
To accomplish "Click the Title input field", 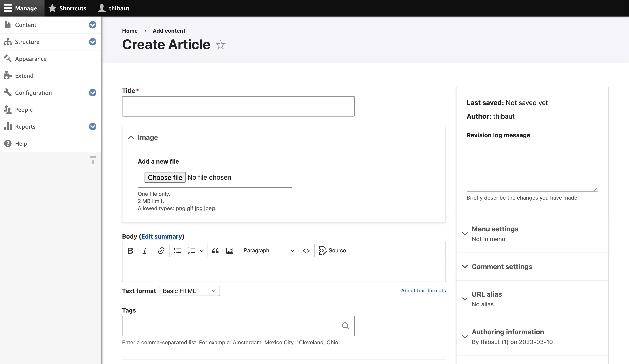I will [238, 106].
